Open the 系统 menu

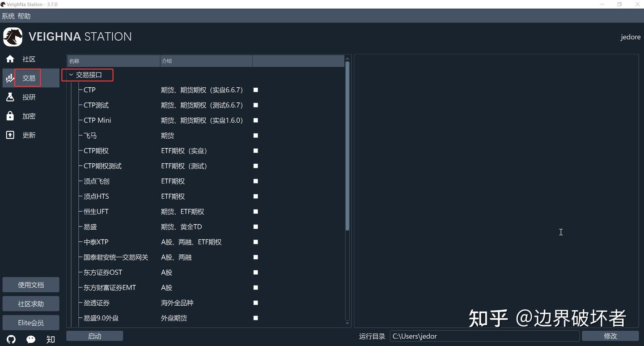(8, 16)
